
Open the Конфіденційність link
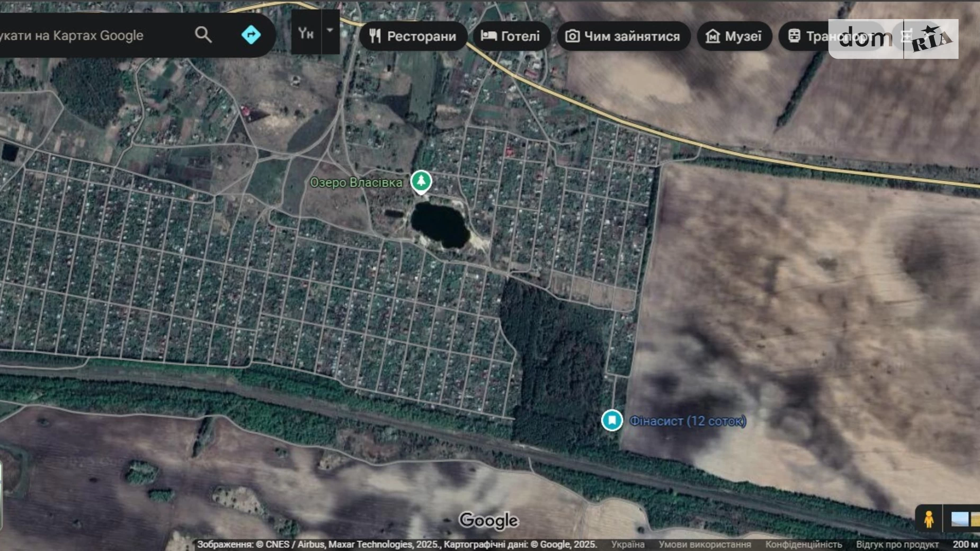tap(803, 544)
